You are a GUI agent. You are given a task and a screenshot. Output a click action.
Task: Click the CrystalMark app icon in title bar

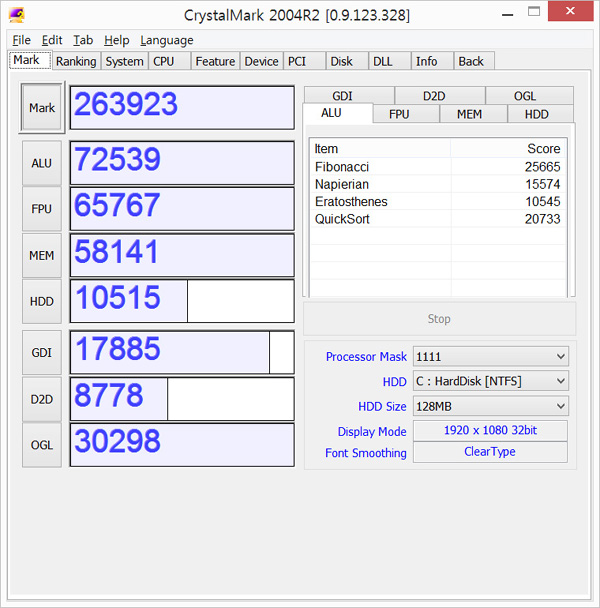(17, 15)
